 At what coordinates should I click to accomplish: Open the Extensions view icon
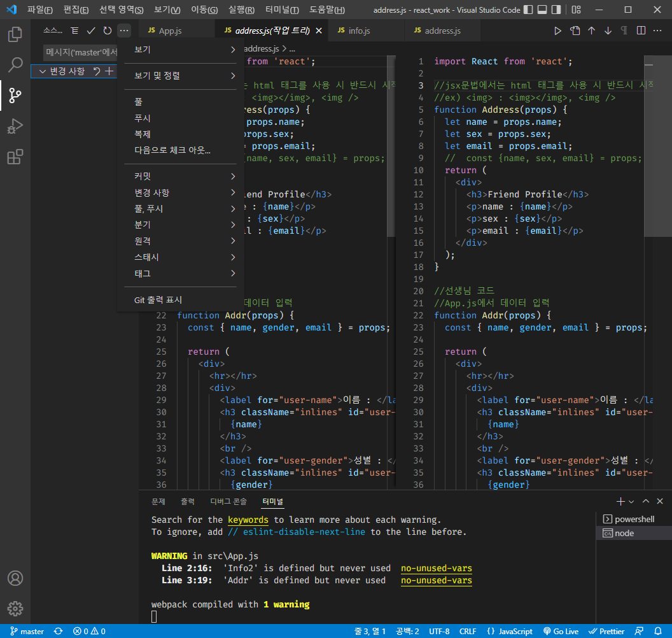(15, 157)
